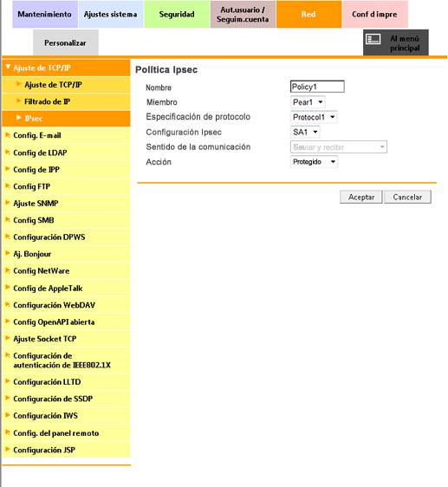Click the main menu icon beside Al menú principal

point(373,40)
